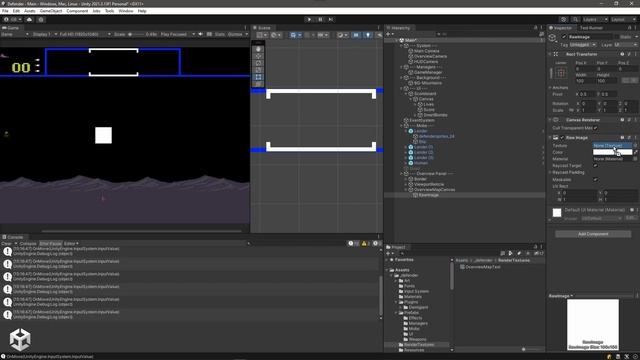Select RenderTextures folder in Project tree
Screen dimensions: 640x360
click(419, 344)
